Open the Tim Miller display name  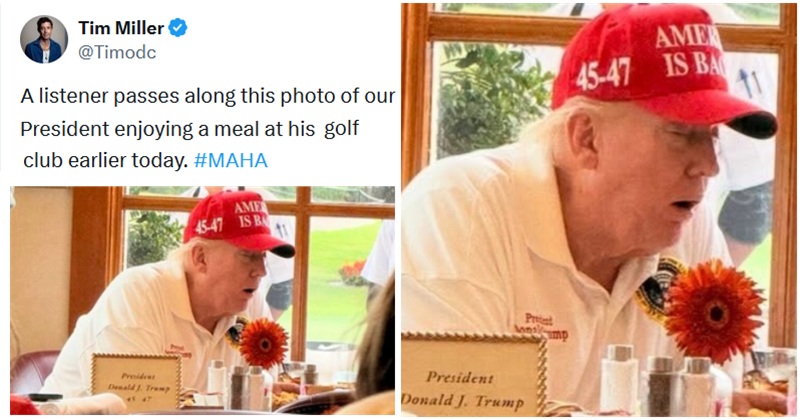coord(121,28)
